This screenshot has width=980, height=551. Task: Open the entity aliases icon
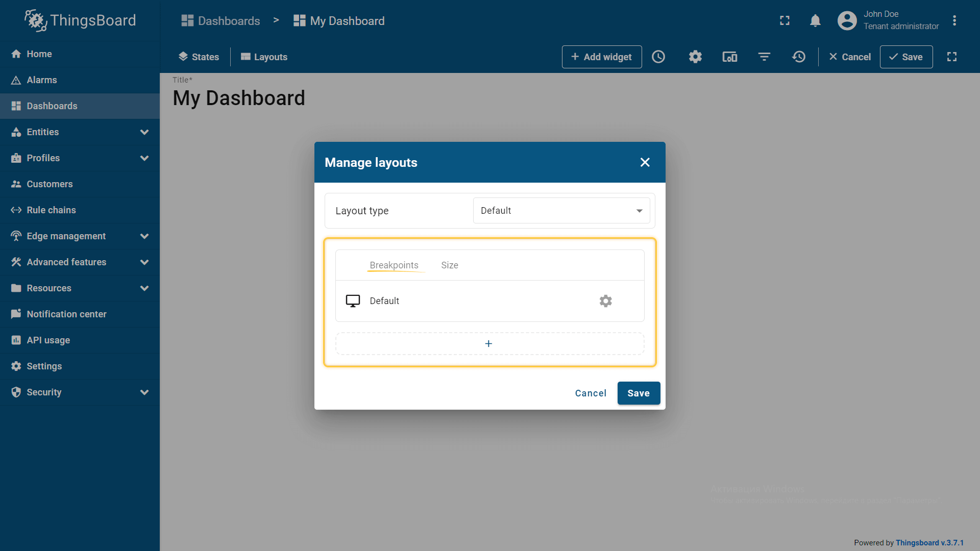click(729, 57)
